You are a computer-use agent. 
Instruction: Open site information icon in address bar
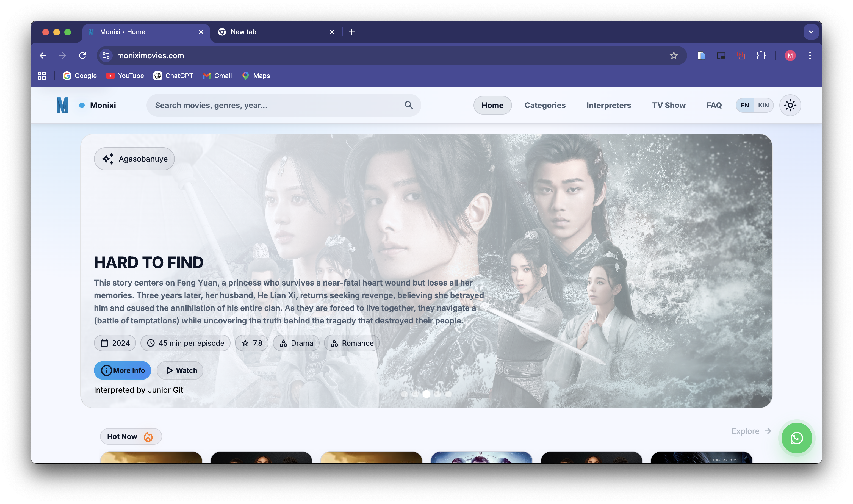click(x=106, y=55)
